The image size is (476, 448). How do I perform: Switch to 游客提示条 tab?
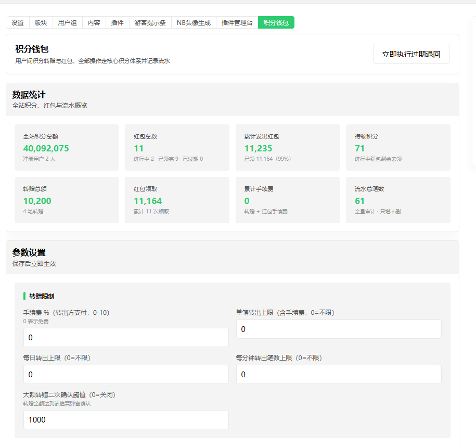tap(150, 22)
